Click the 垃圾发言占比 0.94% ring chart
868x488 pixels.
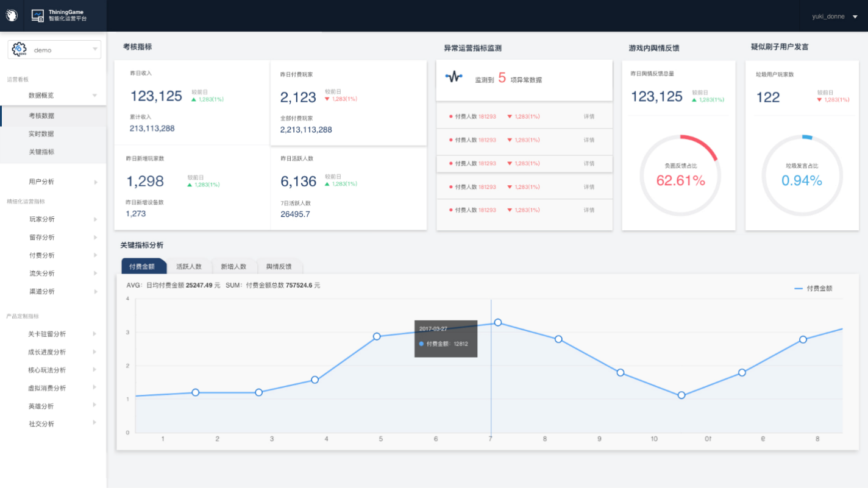[x=802, y=175]
